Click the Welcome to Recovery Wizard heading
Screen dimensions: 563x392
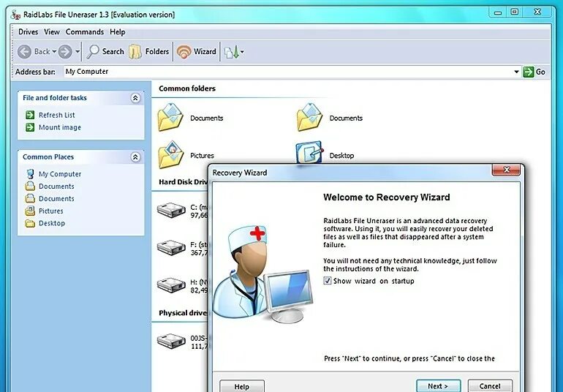[x=386, y=197]
